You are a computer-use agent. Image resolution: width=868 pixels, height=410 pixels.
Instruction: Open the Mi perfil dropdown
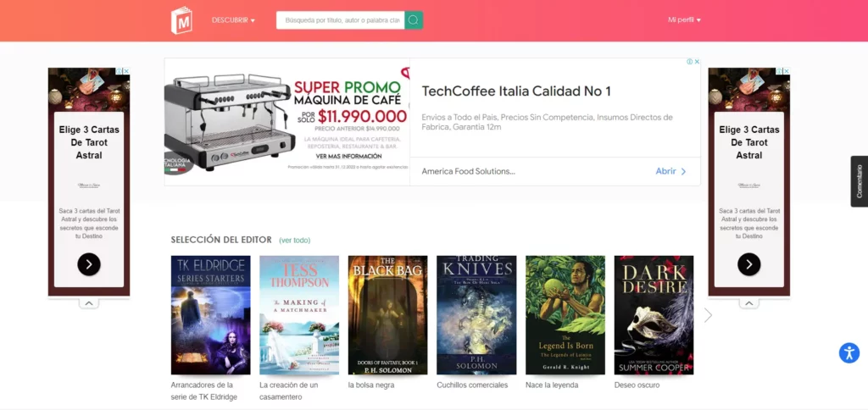point(684,20)
